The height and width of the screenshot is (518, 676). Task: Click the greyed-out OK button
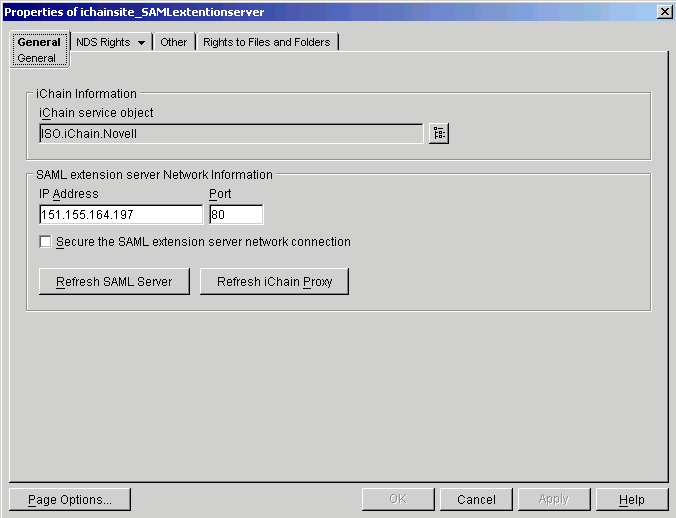[398, 499]
